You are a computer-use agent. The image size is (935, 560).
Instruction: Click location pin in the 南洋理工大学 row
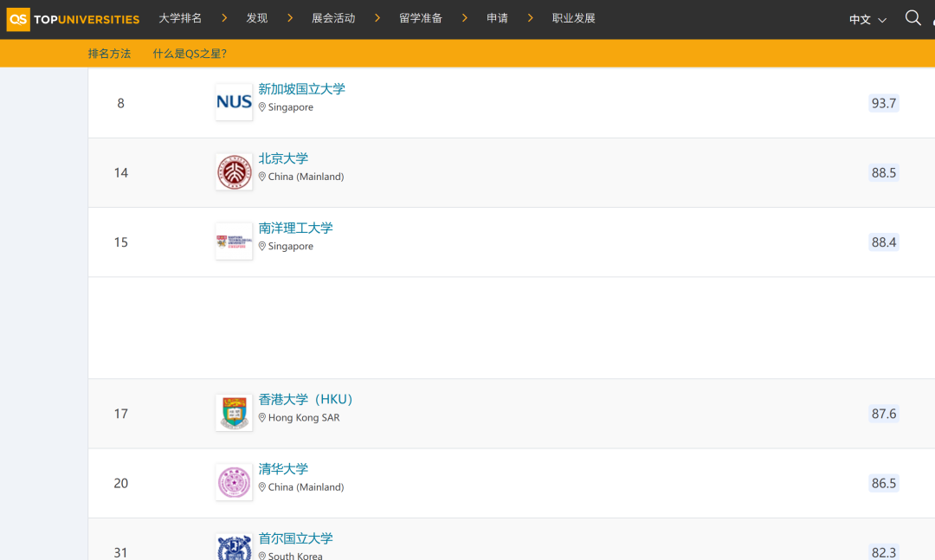click(261, 247)
